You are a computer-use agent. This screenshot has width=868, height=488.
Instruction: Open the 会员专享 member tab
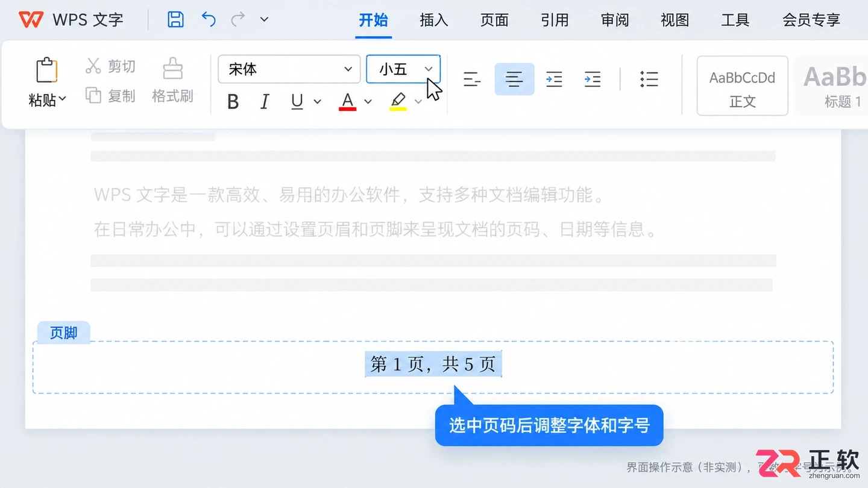point(811,20)
